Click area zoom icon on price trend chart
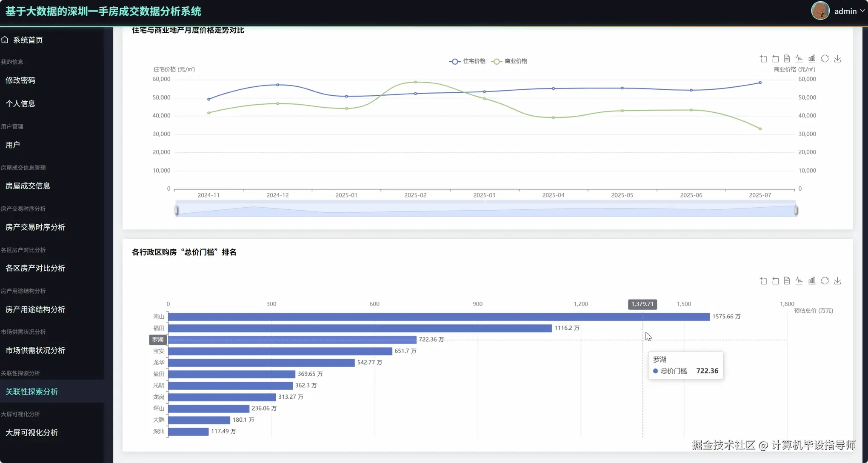 click(763, 59)
